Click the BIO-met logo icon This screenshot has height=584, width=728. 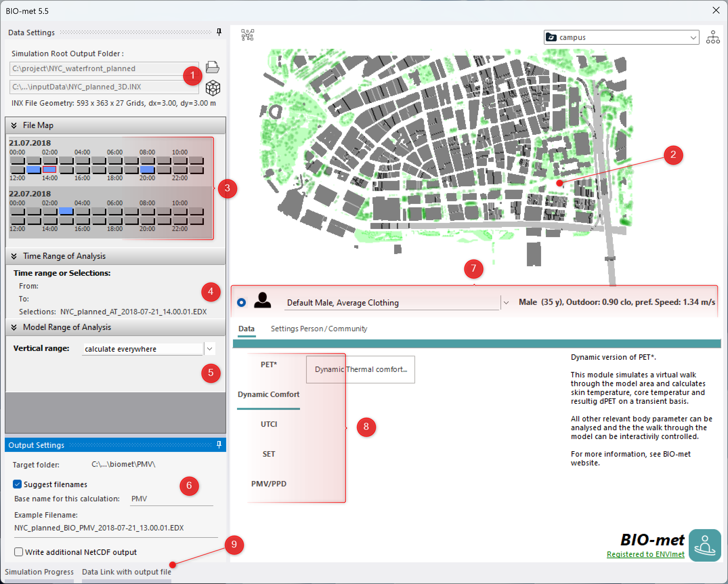coord(705,545)
